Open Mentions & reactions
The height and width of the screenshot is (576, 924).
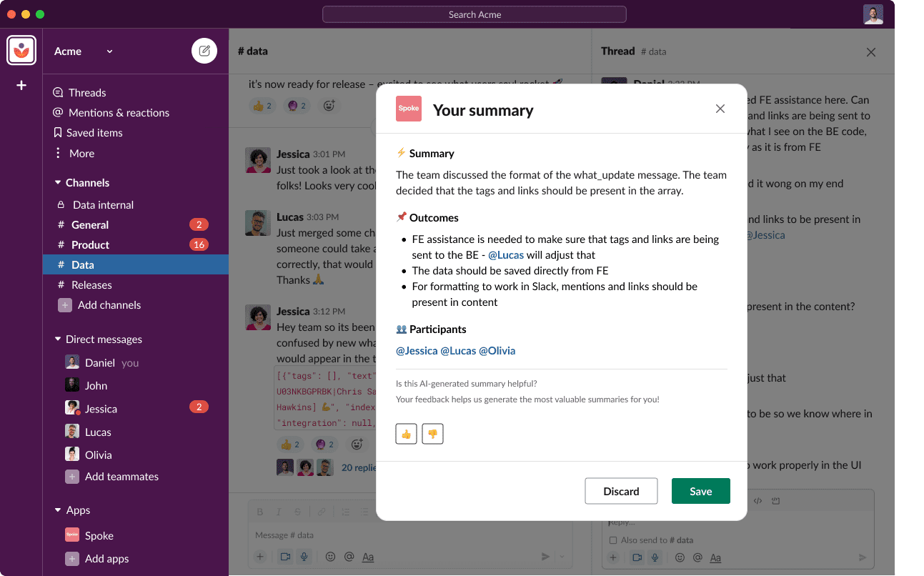[x=111, y=113]
